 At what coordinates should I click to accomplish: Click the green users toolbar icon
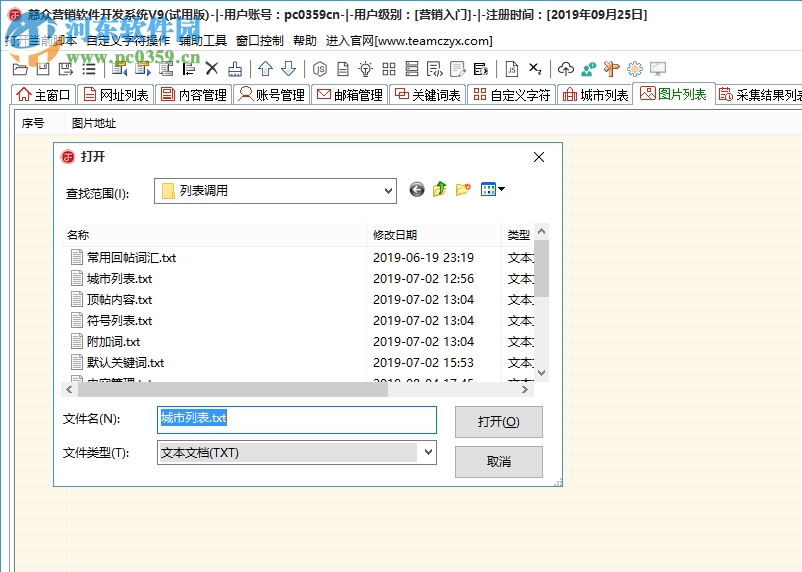[x=589, y=69]
